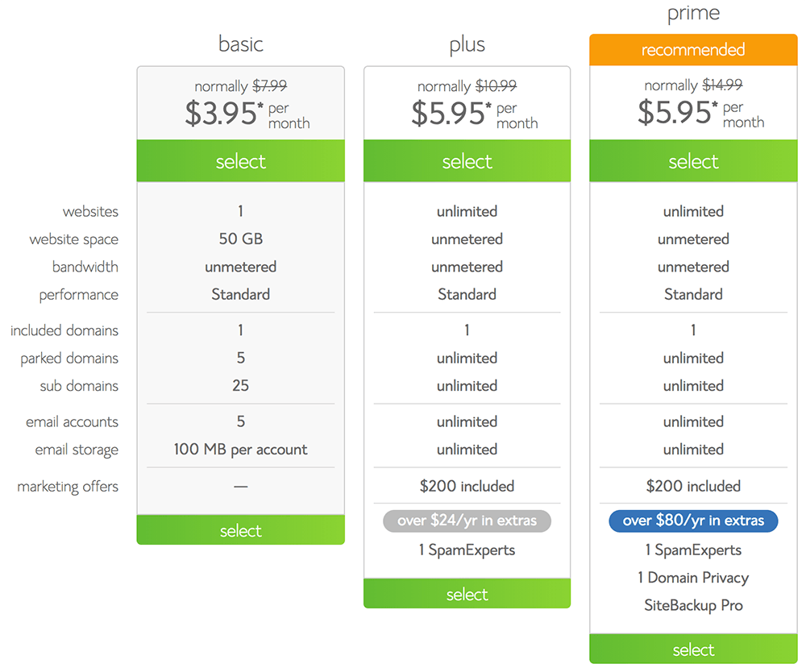The image size is (806, 672).
Task: Click top select button for basic plan
Action: [x=240, y=161]
